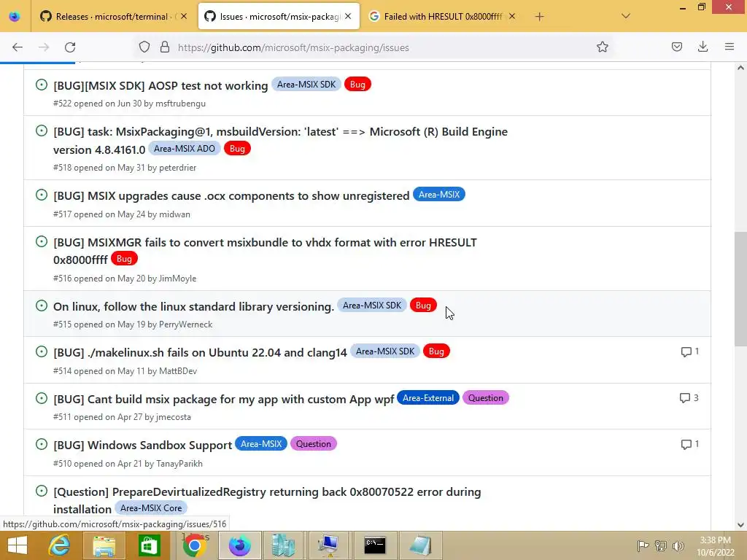Click the Area-External label
747x560 pixels.
coord(427,397)
